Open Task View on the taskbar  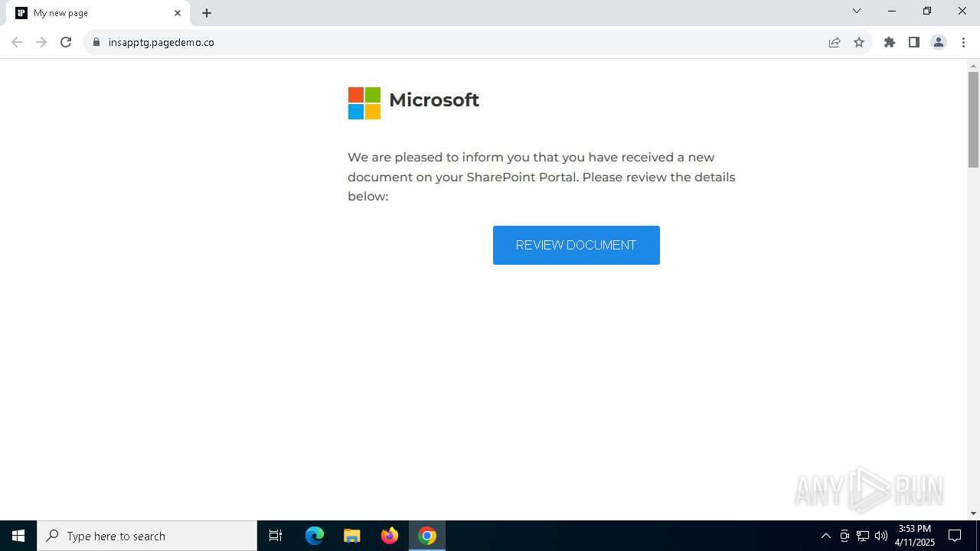(x=276, y=536)
